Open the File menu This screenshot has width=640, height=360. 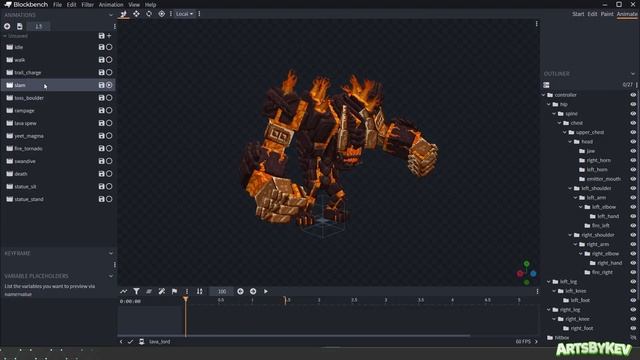(x=58, y=4)
